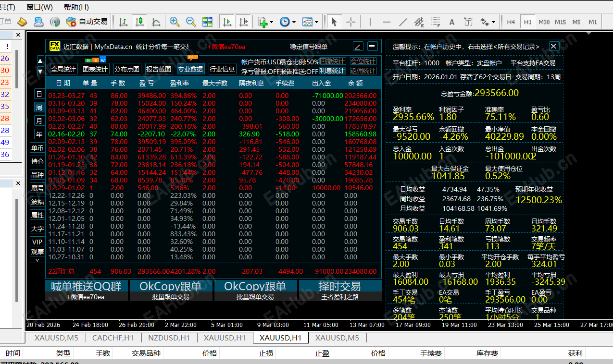Select the equidistant channel tool

pos(419,22)
